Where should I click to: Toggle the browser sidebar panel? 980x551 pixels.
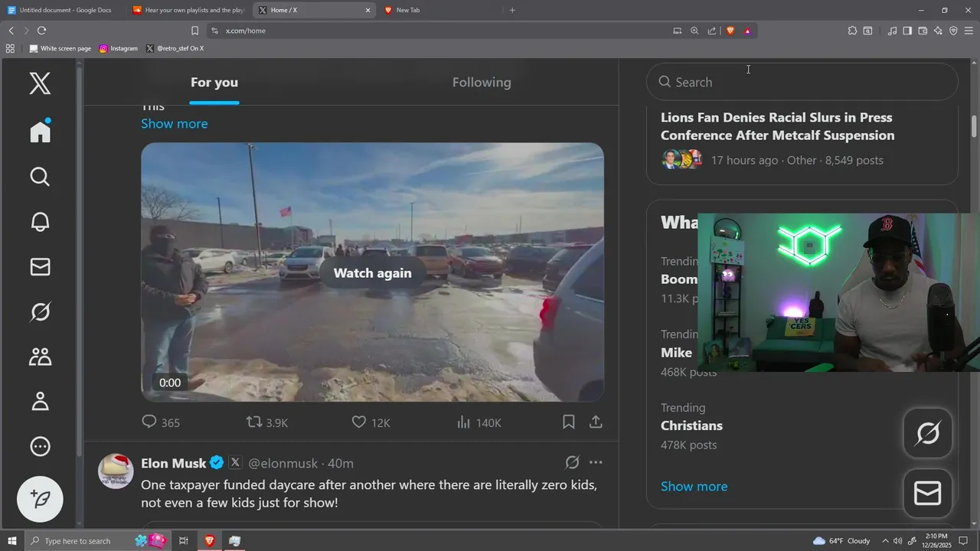point(907,31)
